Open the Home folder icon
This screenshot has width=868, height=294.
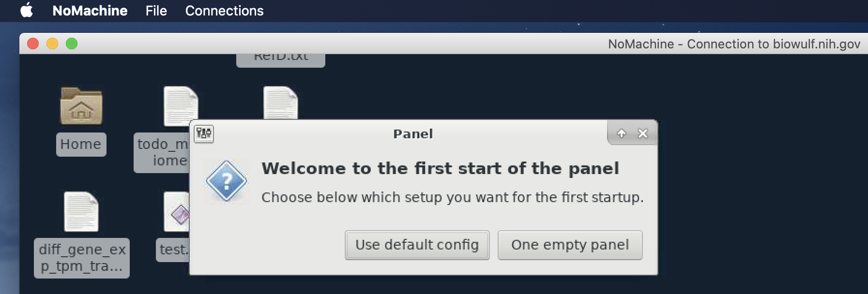click(81, 106)
